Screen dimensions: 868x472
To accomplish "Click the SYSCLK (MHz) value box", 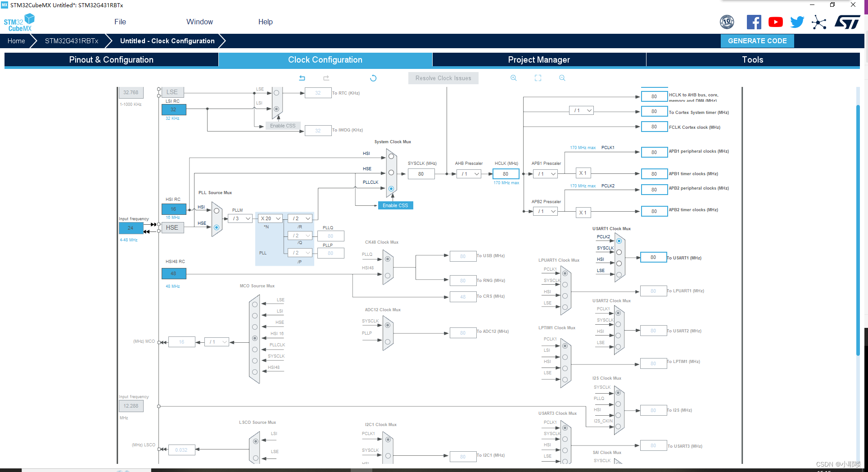I will pyautogui.click(x=421, y=174).
